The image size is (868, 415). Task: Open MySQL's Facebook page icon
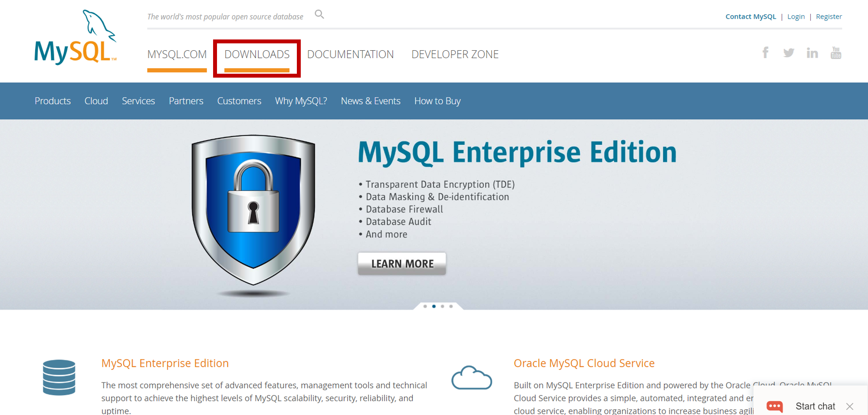[766, 52]
